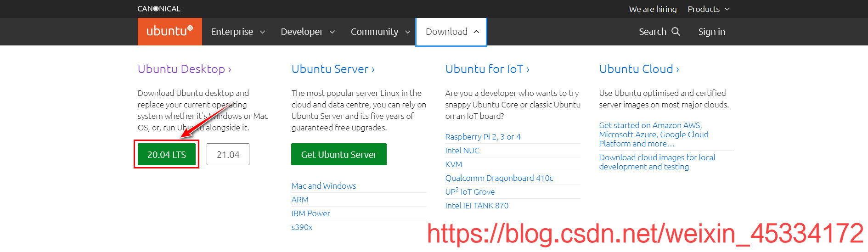Open the ARM server link
This screenshot has width=868, height=252.
300,200
